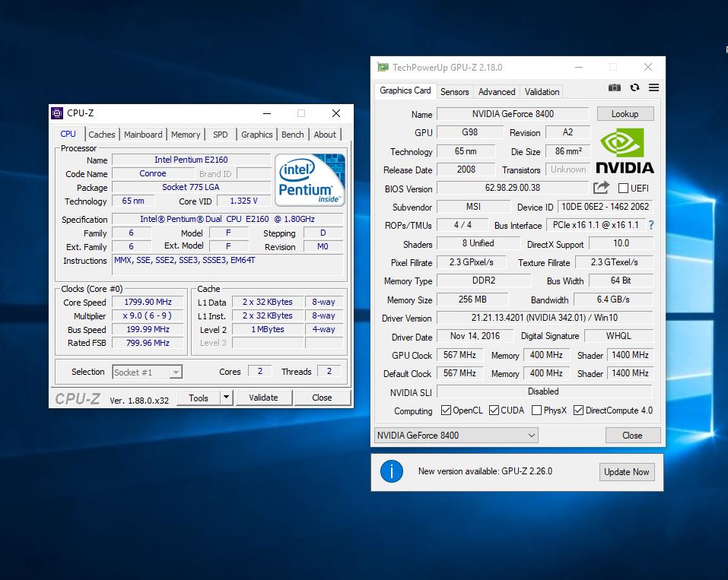Click the Close button in GPU-Z
The width and height of the screenshot is (728, 580).
pyautogui.click(x=632, y=436)
